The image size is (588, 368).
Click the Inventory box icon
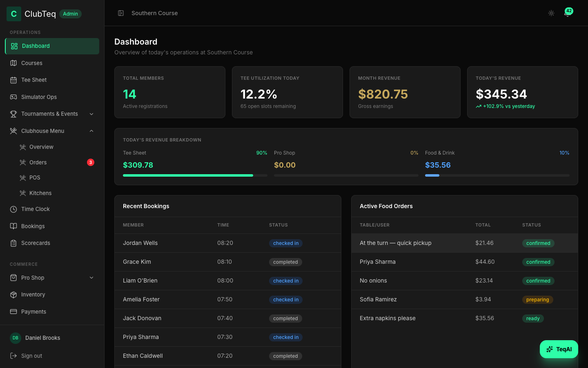[x=13, y=295]
